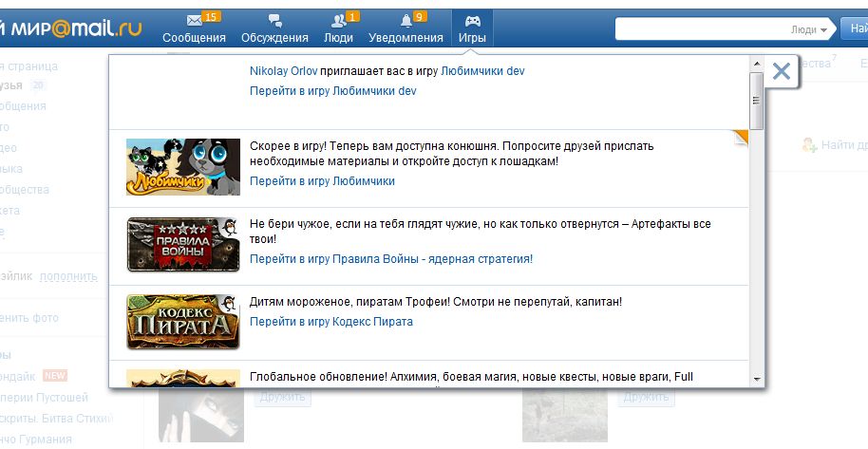Click the left Дружить button
Image resolution: width=868 pixels, height=449 pixels.
tap(282, 397)
